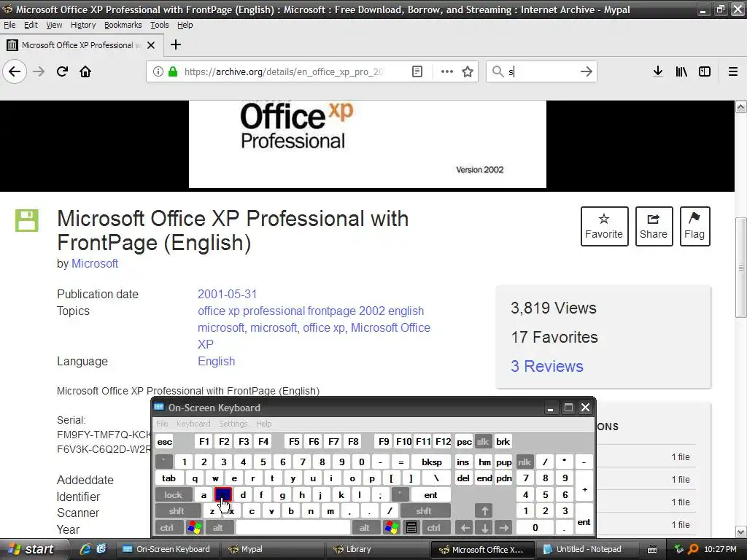Open the Tools menu in Mypal
The image size is (747, 560).
tap(159, 25)
